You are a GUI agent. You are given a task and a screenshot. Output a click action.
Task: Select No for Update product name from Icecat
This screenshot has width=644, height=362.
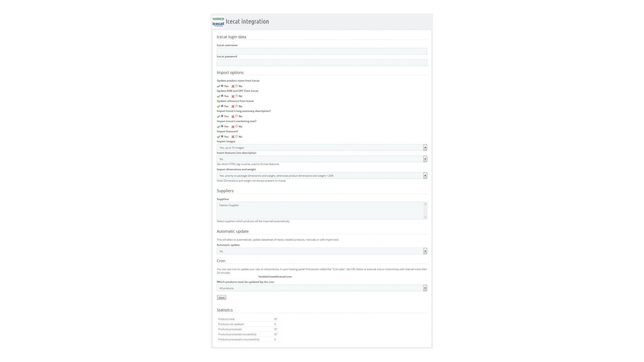236,86
